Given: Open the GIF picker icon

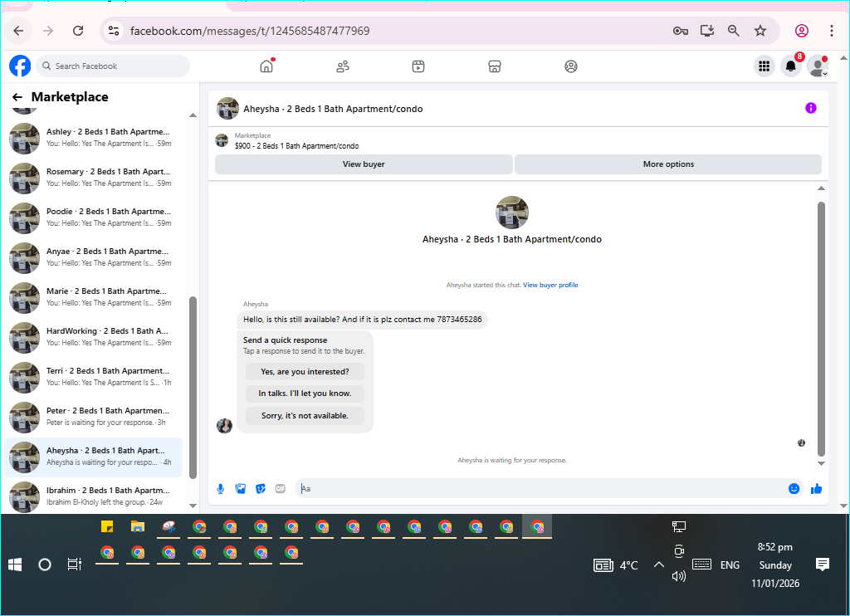Looking at the screenshot, I should [281, 489].
